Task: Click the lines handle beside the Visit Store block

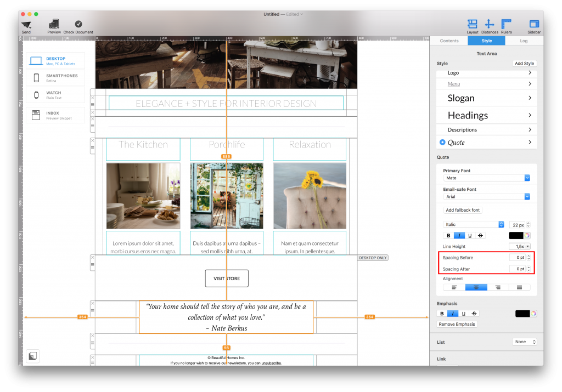Action: pyautogui.click(x=92, y=265)
